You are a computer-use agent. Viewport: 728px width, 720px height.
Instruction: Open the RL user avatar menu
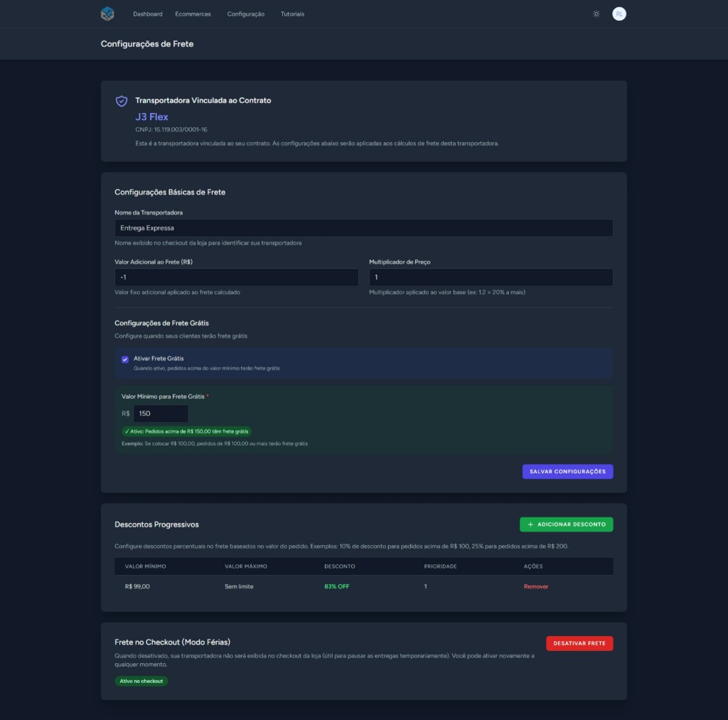tap(619, 14)
